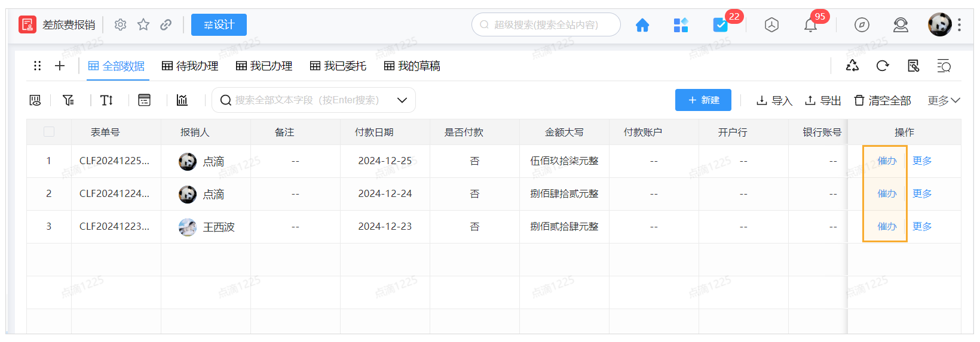Click the 设计 design button

[x=219, y=25]
